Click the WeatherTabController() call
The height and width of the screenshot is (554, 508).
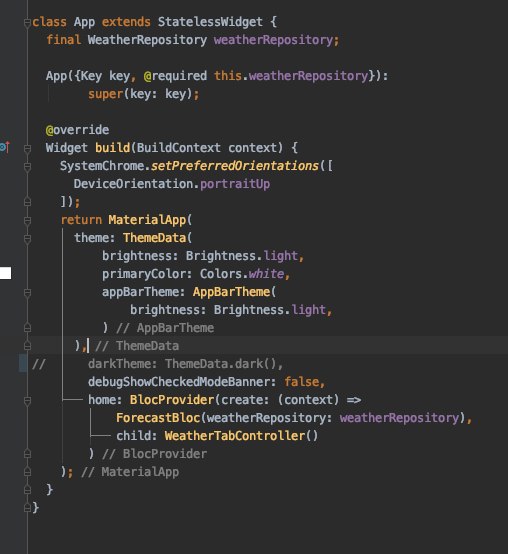click(241, 436)
